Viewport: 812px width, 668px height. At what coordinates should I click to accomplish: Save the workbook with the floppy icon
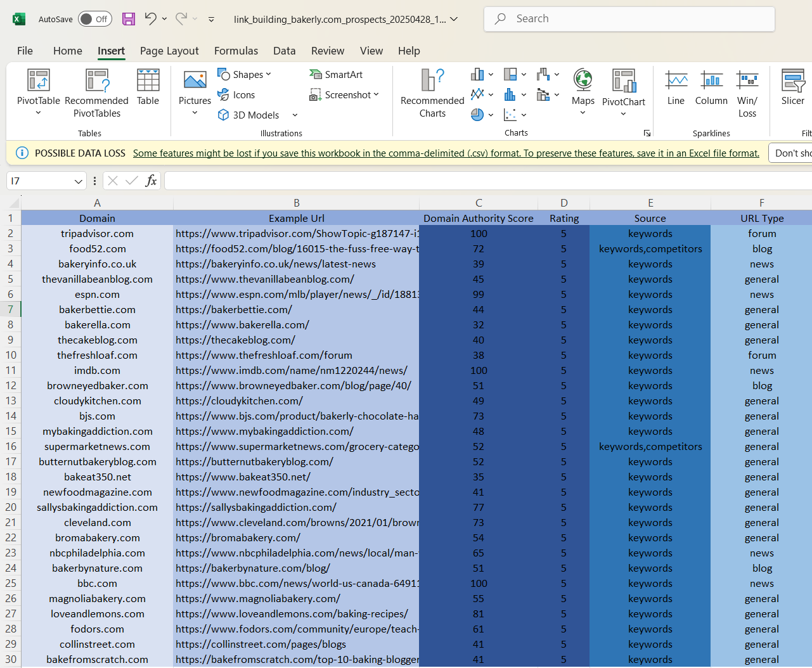(x=129, y=19)
